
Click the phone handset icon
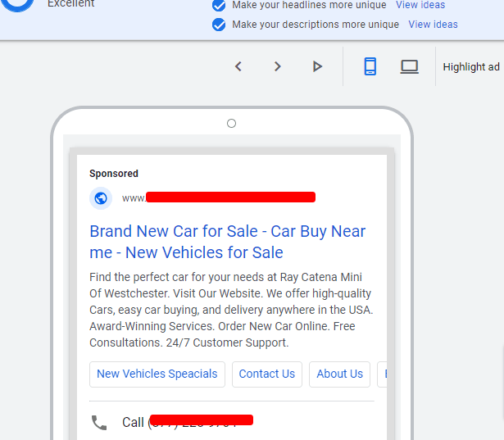coord(99,423)
